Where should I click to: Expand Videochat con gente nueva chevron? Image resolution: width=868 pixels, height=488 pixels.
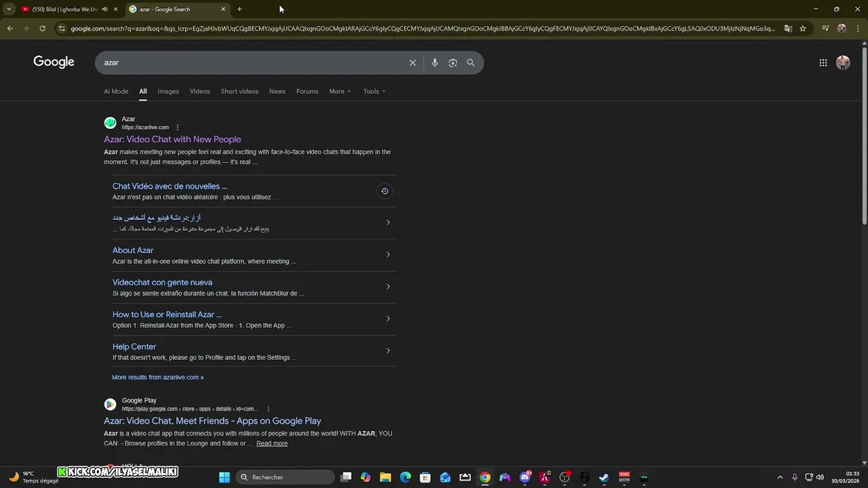388,287
